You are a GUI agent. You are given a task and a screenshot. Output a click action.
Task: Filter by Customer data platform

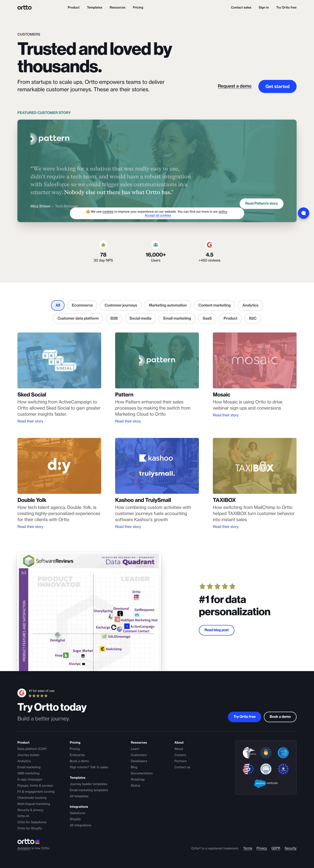click(x=78, y=318)
